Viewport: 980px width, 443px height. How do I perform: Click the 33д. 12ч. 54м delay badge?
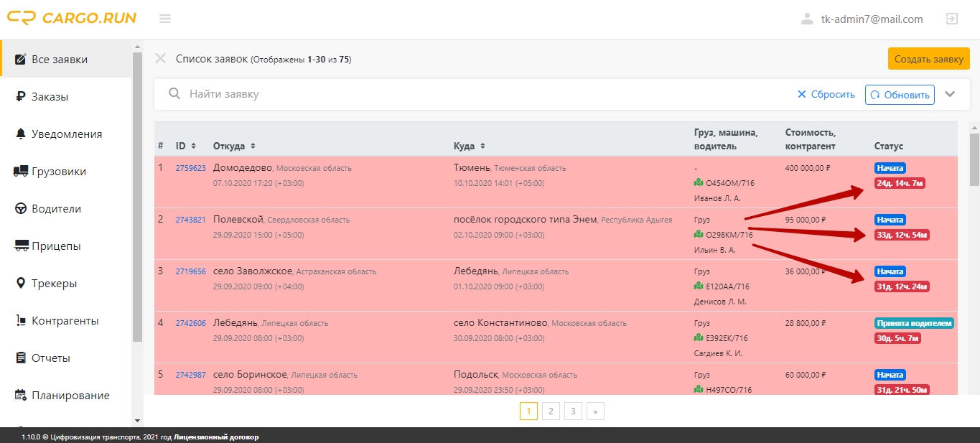coord(902,235)
